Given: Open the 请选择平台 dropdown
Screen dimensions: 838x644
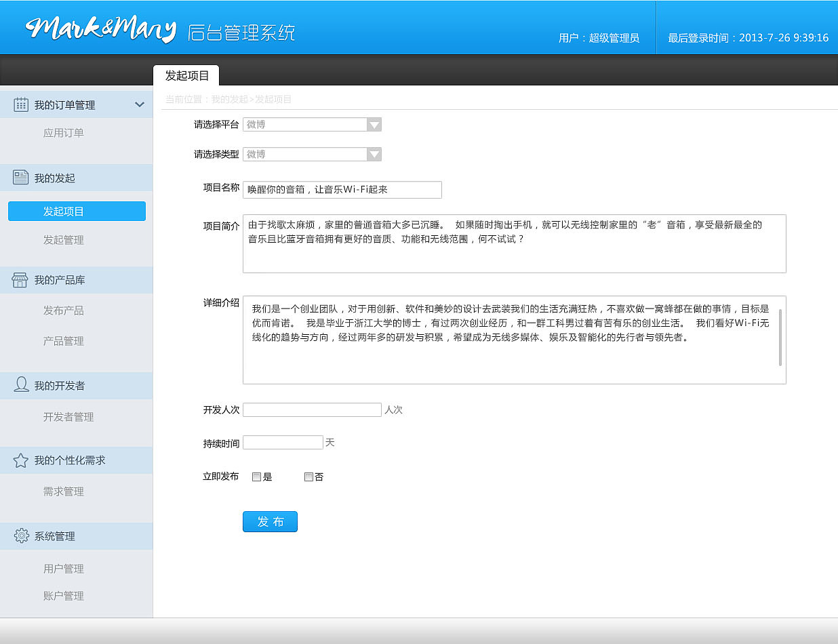Looking at the screenshot, I should (374, 124).
